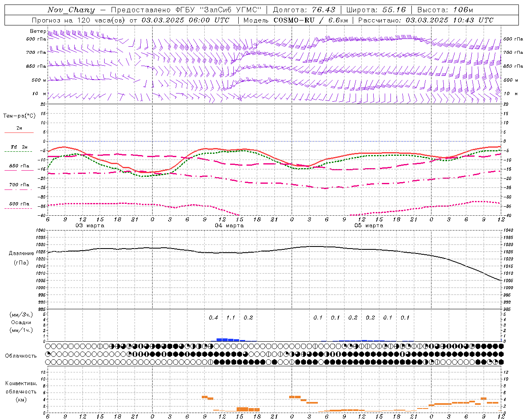This screenshot has width=525, height=420.
Task: Click forecast start '03.03.2025 06:00 UTC'
Action: click(x=186, y=20)
